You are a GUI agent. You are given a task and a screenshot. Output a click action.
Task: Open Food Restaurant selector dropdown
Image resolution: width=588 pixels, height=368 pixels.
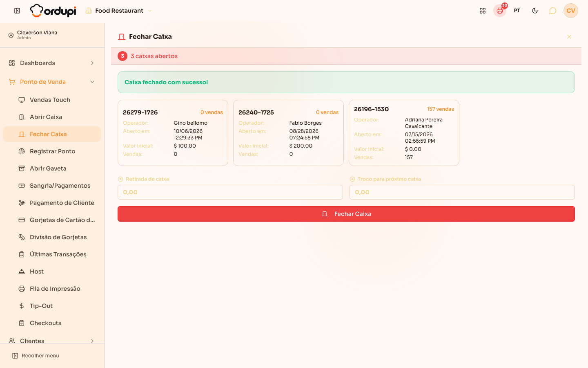[119, 11]
